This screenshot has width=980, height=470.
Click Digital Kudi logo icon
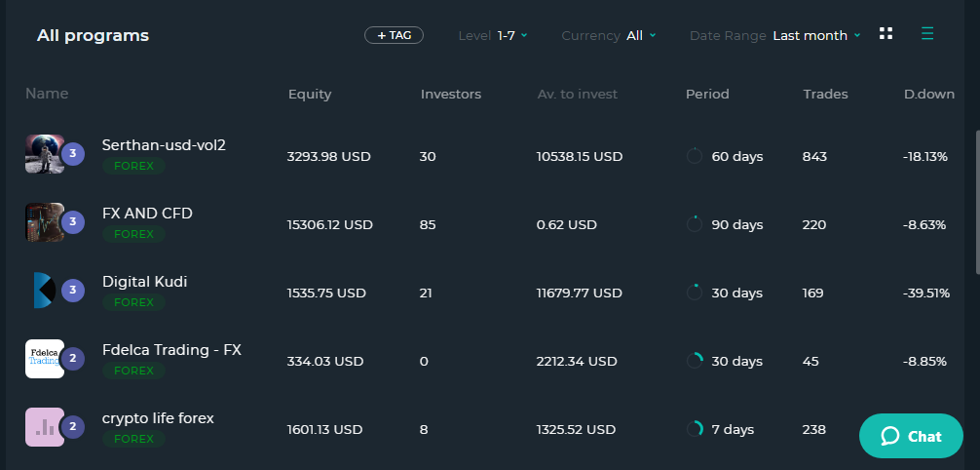pyautogui.click(x=44, y=291)
